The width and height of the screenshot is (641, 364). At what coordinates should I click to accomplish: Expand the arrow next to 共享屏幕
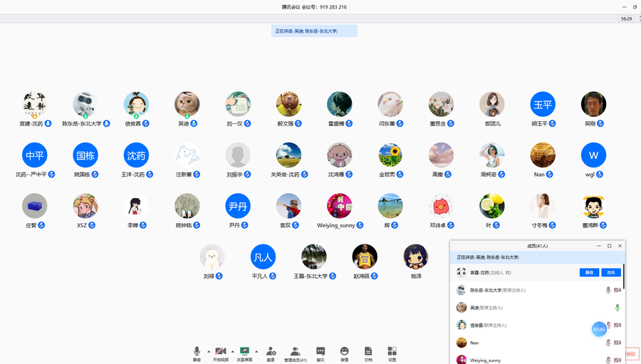coord(256,351)
